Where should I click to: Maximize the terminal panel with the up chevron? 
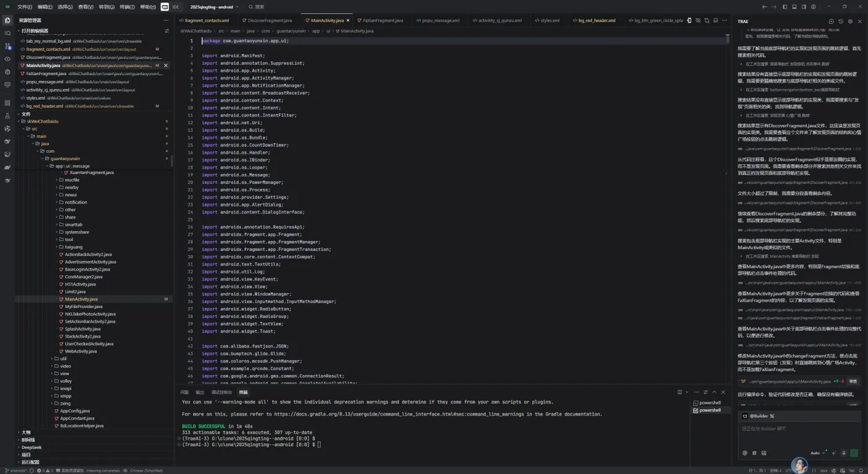pyautogui.click(x=714, y=392)
